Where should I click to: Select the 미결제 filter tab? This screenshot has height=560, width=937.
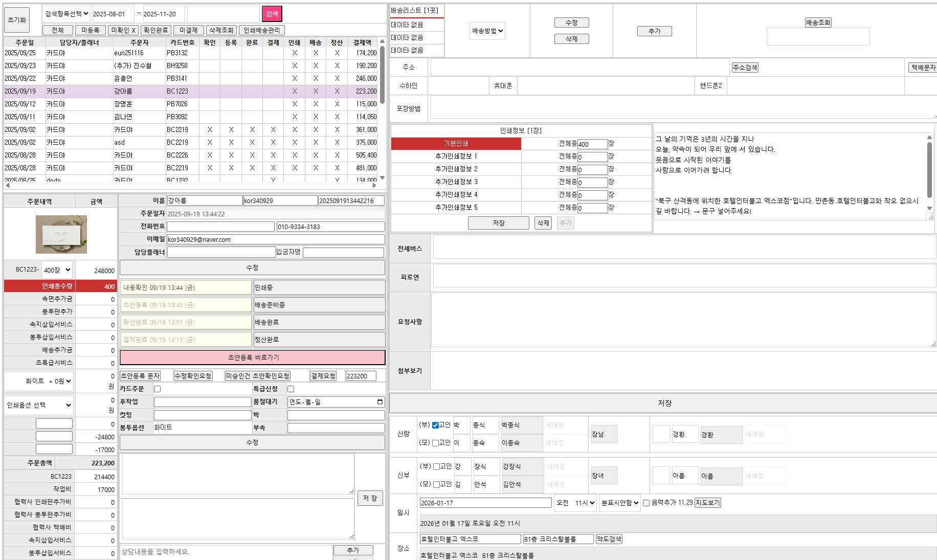click(x=188, y=30)
